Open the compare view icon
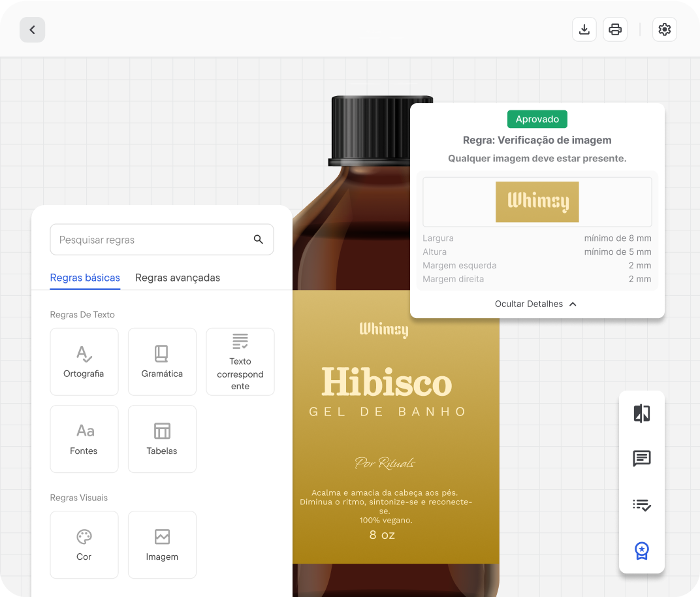 [642, 413]
